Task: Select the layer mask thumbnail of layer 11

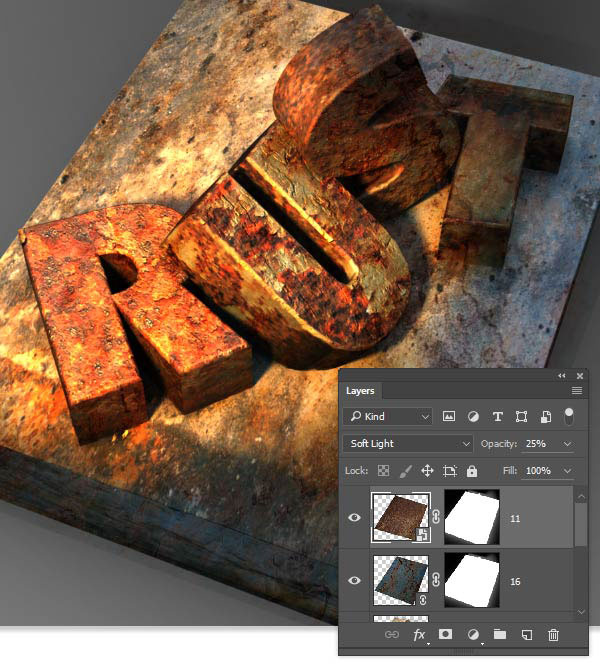Action: [469, 517]
